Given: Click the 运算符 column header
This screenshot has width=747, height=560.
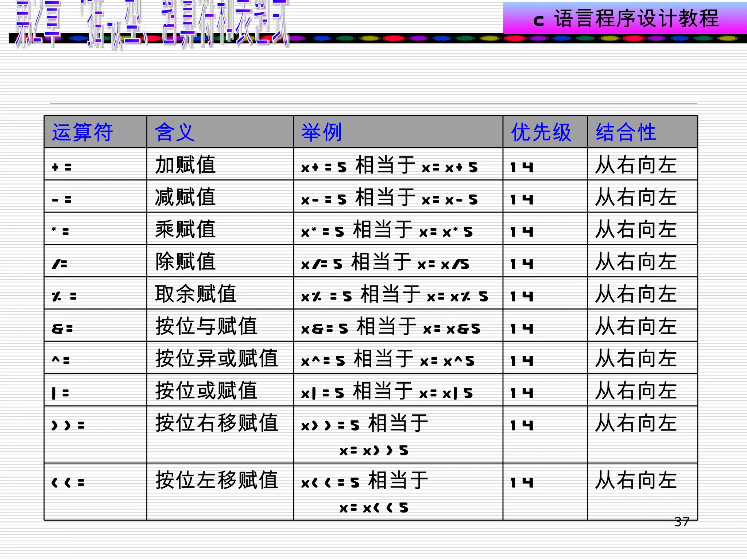Looking at the screenshot, I should click(96, 132).
